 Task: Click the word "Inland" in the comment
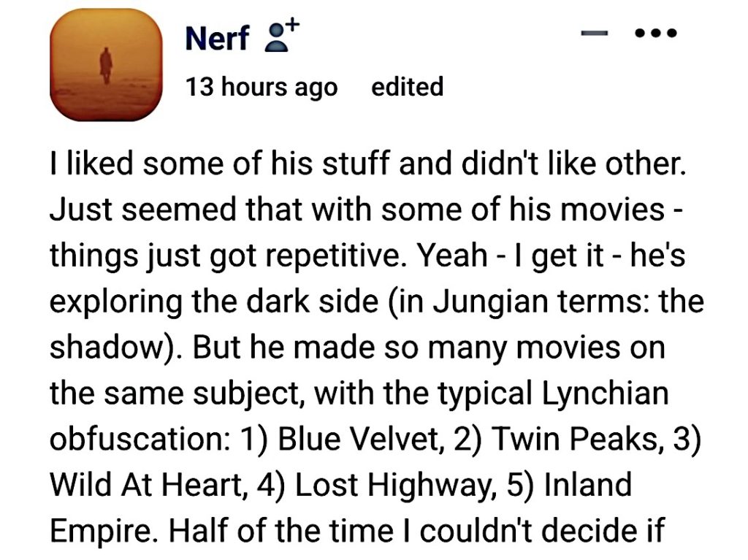click(x=588, y=484)
